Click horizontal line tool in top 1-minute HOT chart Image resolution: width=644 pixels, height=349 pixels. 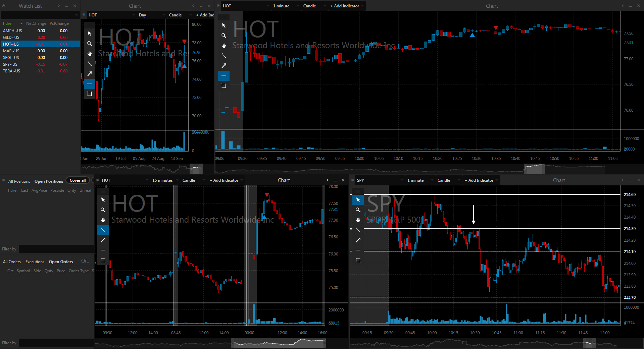224,76
